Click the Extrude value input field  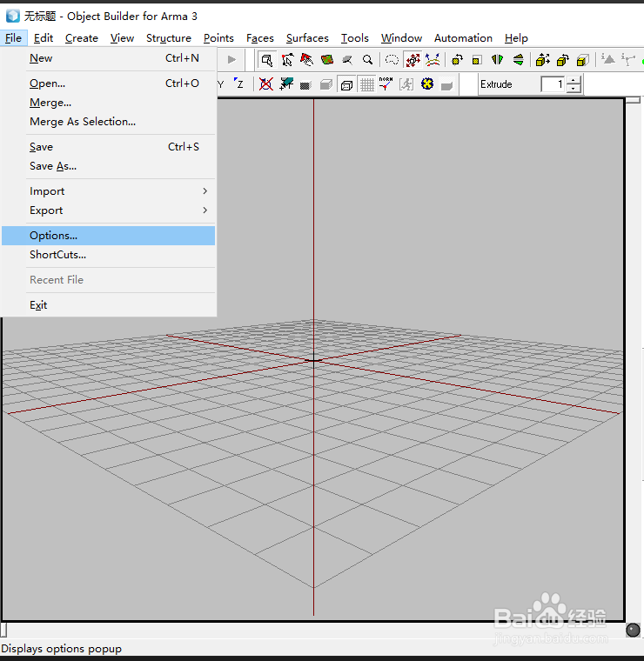pyautogui.click(x=553, y=84)
